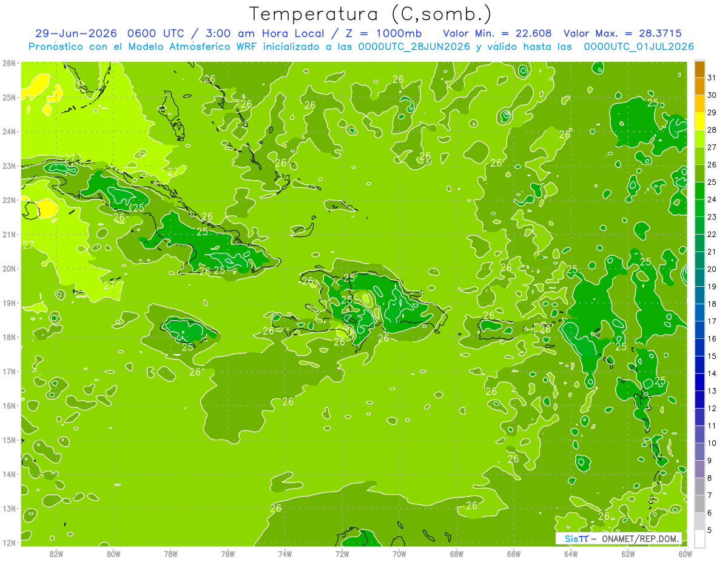Viewport: 728px width, 562px height.
Task: Select the longitude axis label 78W
Action: pos(170,554)
